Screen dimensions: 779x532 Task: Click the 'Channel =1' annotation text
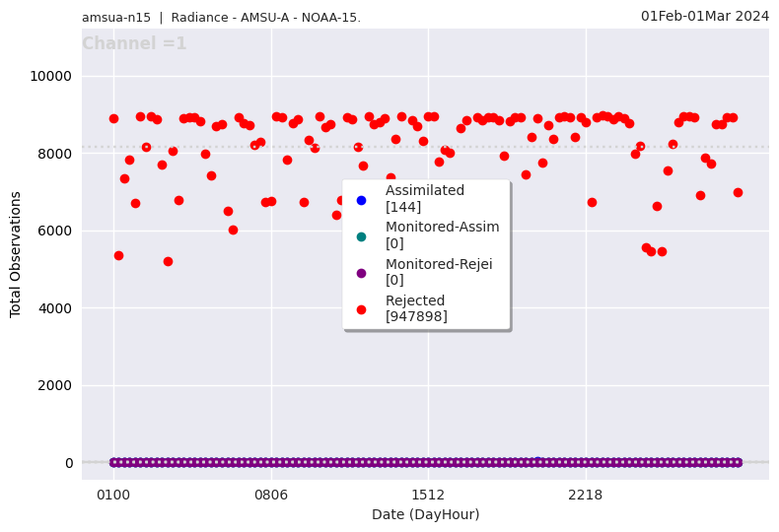[x=134, y=44]
